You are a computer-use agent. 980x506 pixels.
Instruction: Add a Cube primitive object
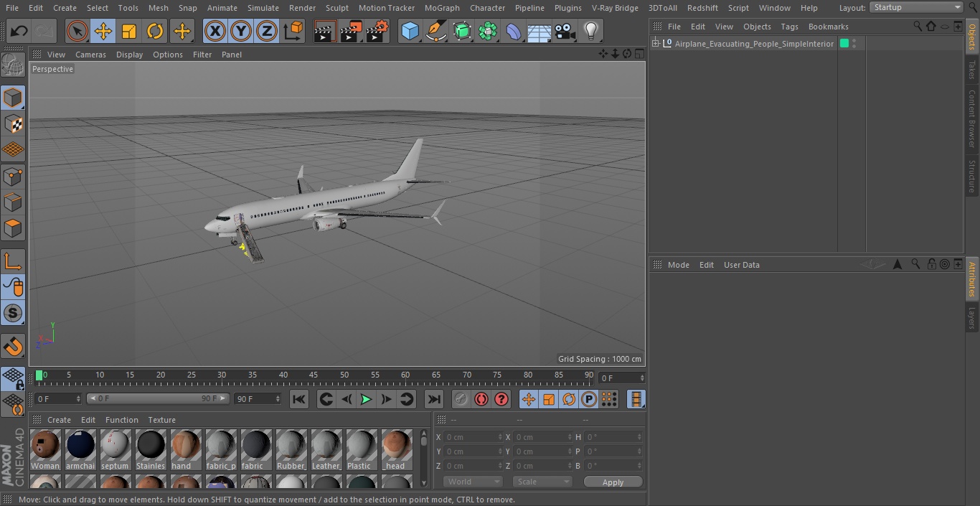(410, 31)
